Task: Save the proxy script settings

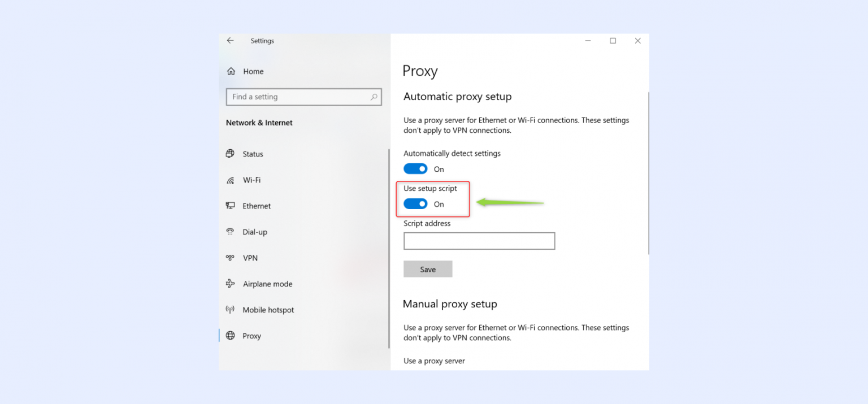Action: tap(428, 269)
